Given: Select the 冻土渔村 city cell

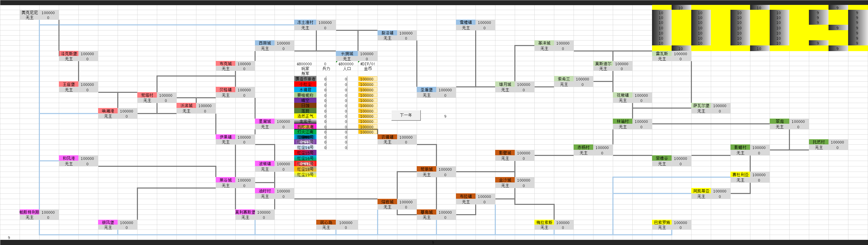Looking at the screenshot, I should tap(305, 23).
